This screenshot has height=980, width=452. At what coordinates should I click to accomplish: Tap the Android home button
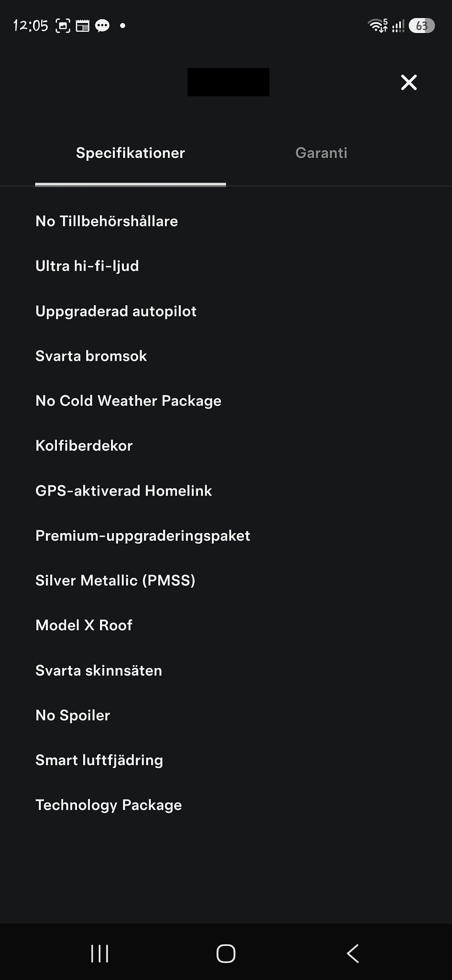pyautogui.click(x=226, y=953)
